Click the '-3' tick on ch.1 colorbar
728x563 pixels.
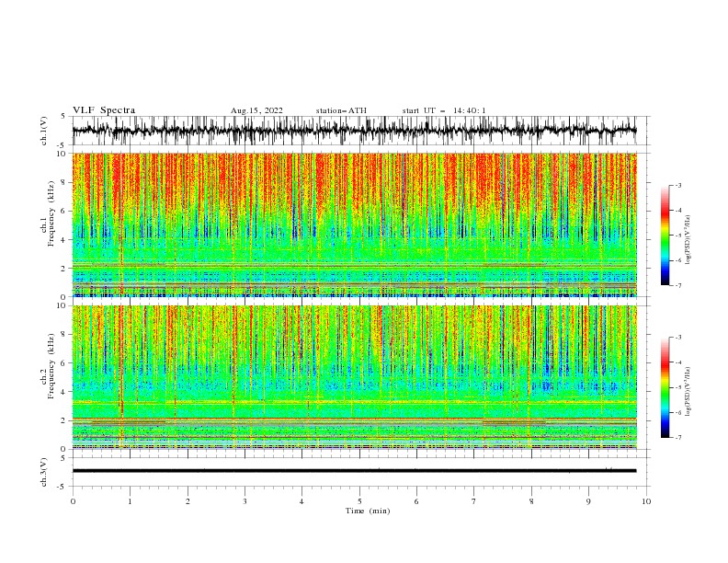(x=678, y=185)
